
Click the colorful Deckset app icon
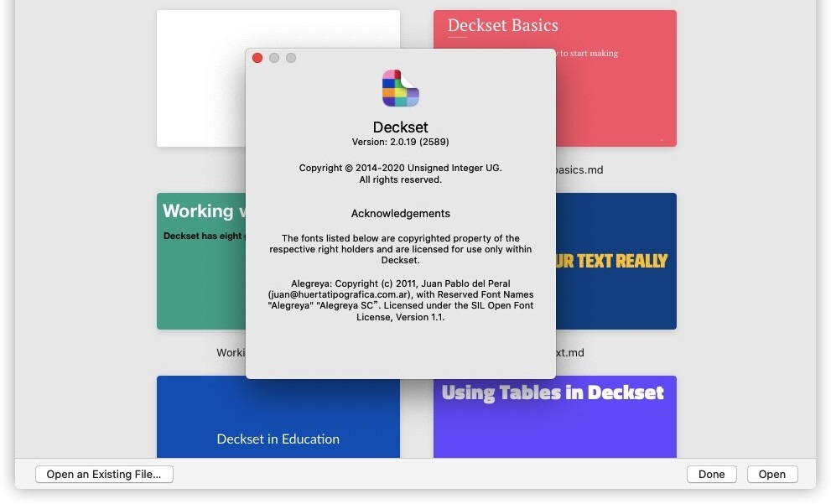point(400,87)
